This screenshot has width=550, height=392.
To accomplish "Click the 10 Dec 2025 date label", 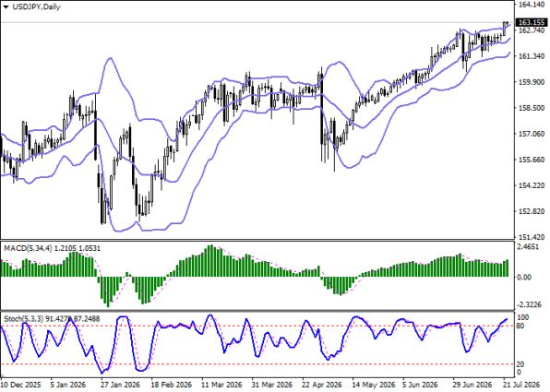I will click(x=20, y=385).
